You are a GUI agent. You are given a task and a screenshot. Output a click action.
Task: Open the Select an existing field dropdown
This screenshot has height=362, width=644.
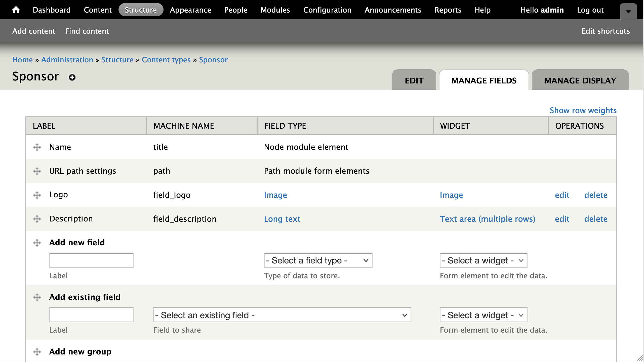click(282, 315)
